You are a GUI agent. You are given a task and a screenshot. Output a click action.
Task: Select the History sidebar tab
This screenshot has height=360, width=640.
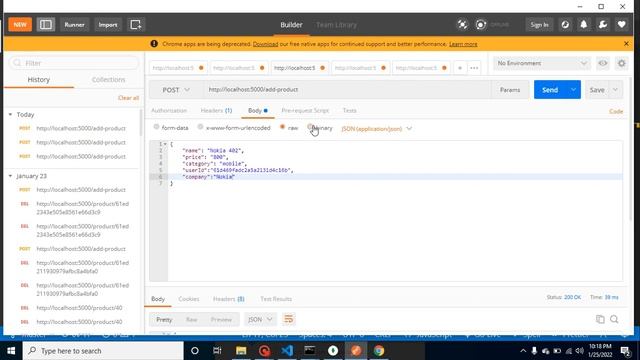pos(39,80)
